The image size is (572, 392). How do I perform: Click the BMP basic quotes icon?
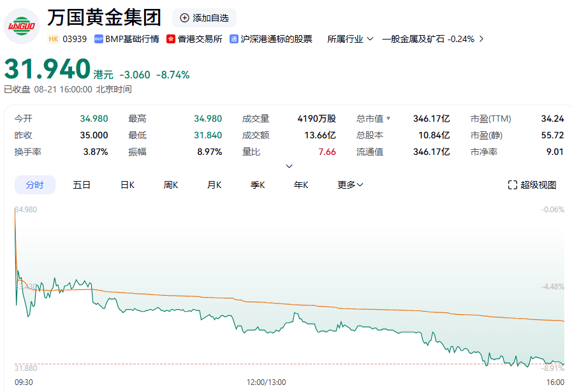(98, 39)
